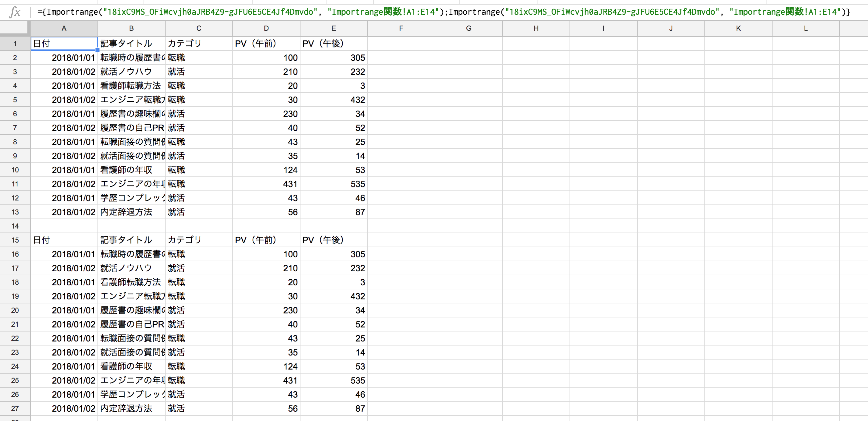This screenshot has height=421, width=868.
Task: Click cell E16 with value 305
Action: (334, 254)
